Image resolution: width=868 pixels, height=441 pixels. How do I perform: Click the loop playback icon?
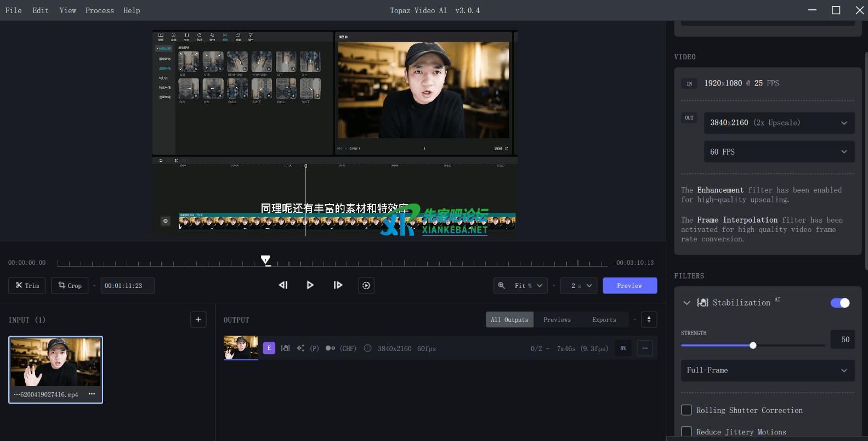coord(366,285)
